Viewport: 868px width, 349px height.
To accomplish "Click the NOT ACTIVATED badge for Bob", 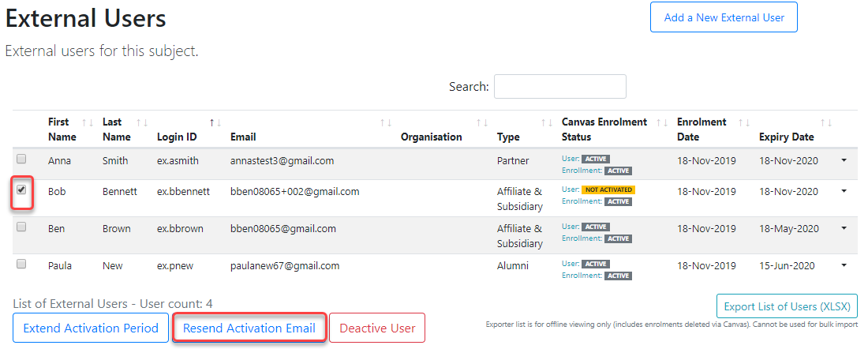I will [608, 190].
